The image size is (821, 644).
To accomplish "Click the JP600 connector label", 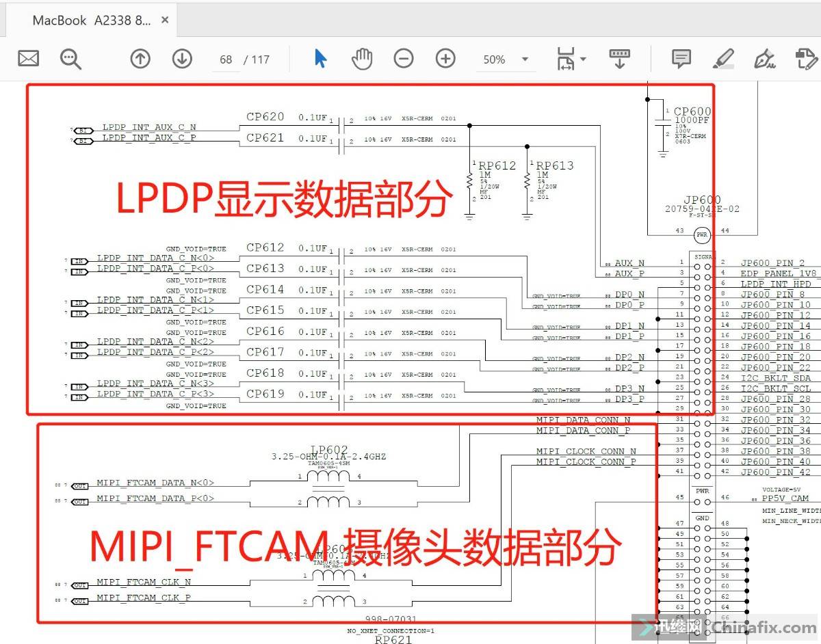I will tap(701, 200).
